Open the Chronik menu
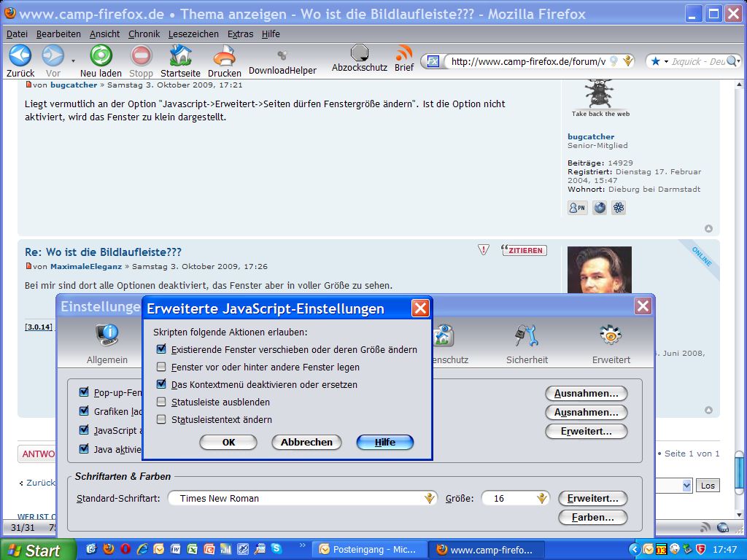 pos(144,34)
